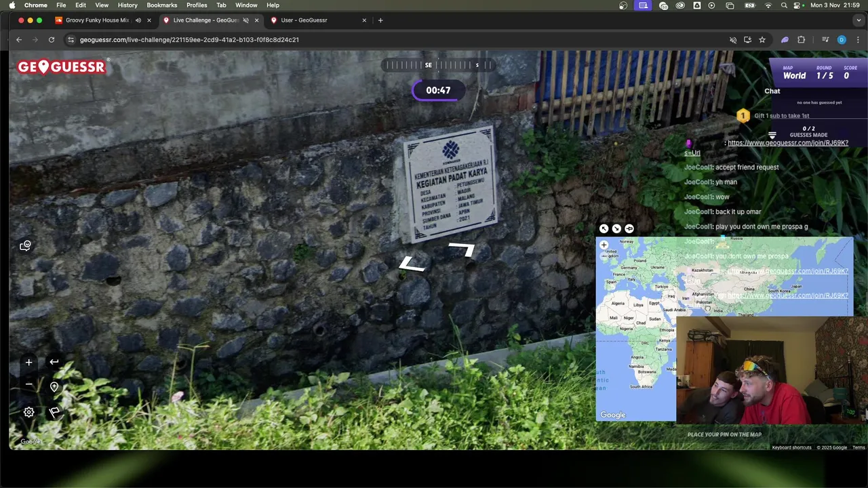Pin the guess map open
Viewport: 868px width, 488px height.
click(x=629, y=228)
